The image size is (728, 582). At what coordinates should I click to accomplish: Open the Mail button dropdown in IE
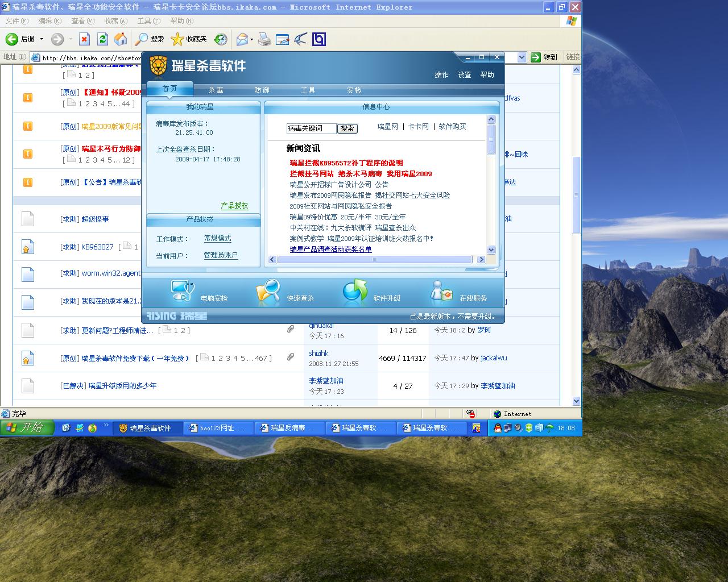coord(251,39)
